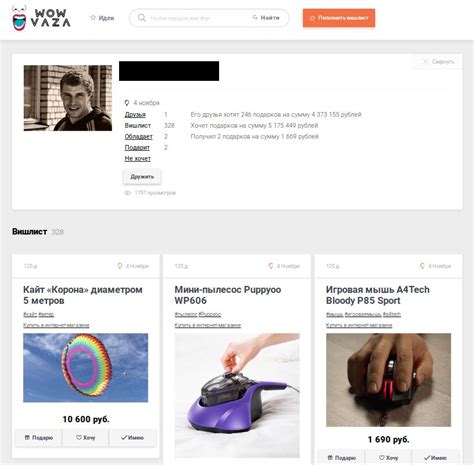This screenshot has height=465, width=474.
Task: Collapse profile with Свернуть button
Action: (438, 62)
